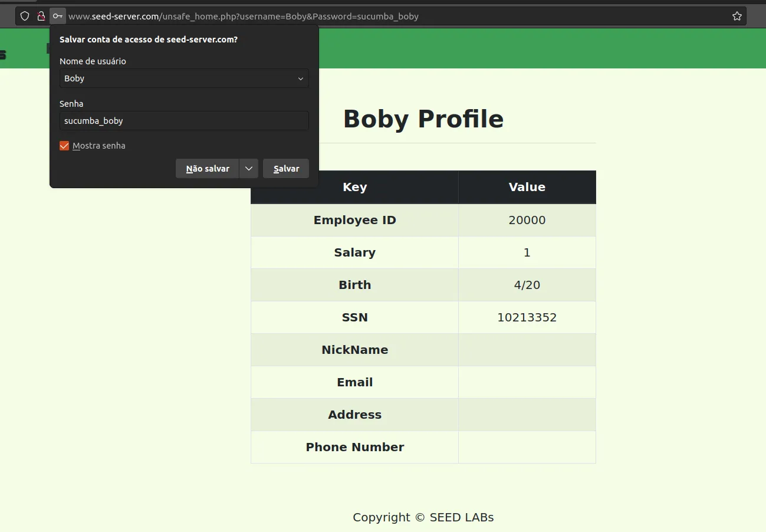
Task: Click the tracking protection shield icon
Action: coord(25,17)
